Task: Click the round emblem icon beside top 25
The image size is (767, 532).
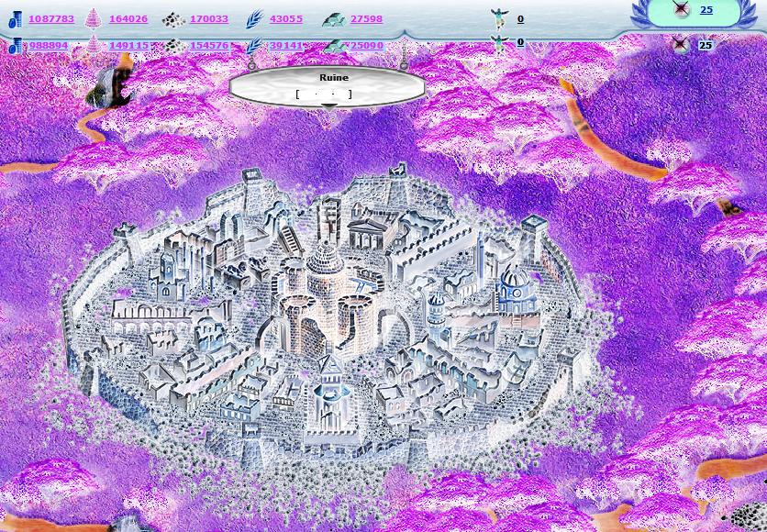Action: tap(681, 10)
